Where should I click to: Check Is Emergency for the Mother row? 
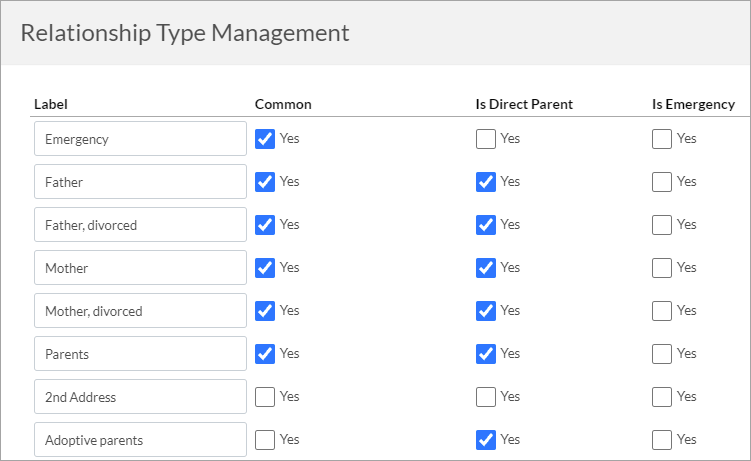click(x=662, y=268)
